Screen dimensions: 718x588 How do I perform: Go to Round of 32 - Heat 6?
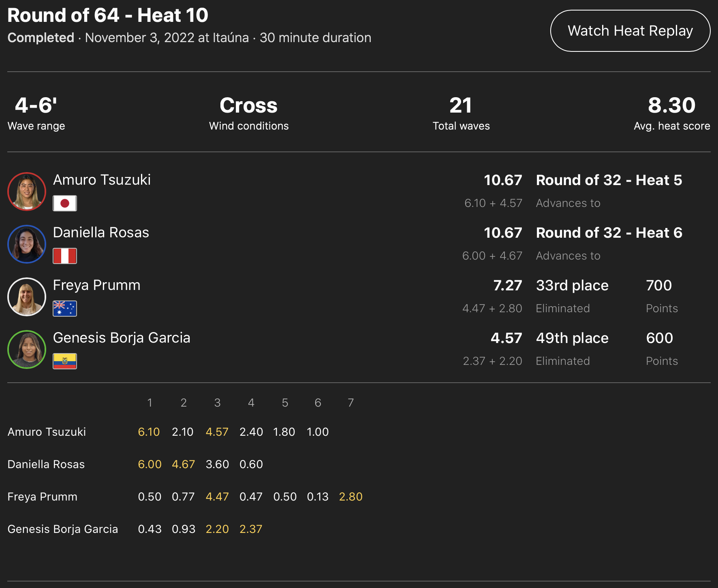click(609, 233)
